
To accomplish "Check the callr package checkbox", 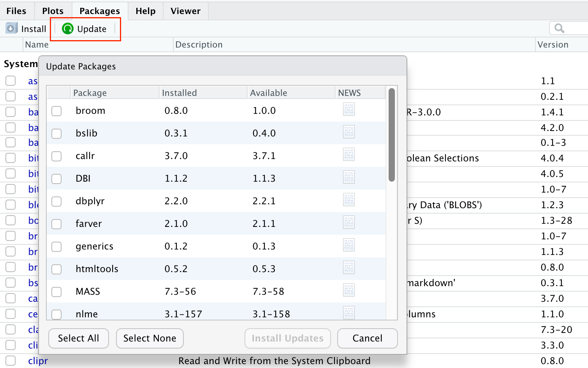I will [56, 156].
